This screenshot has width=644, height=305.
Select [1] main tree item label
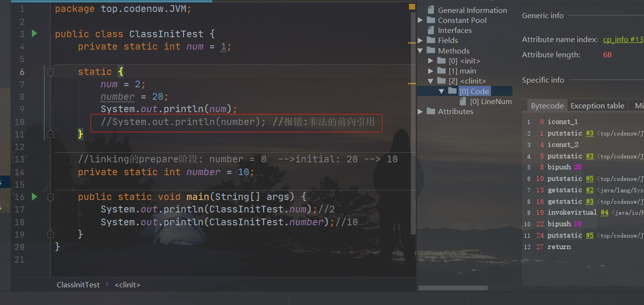click(462, 71)
